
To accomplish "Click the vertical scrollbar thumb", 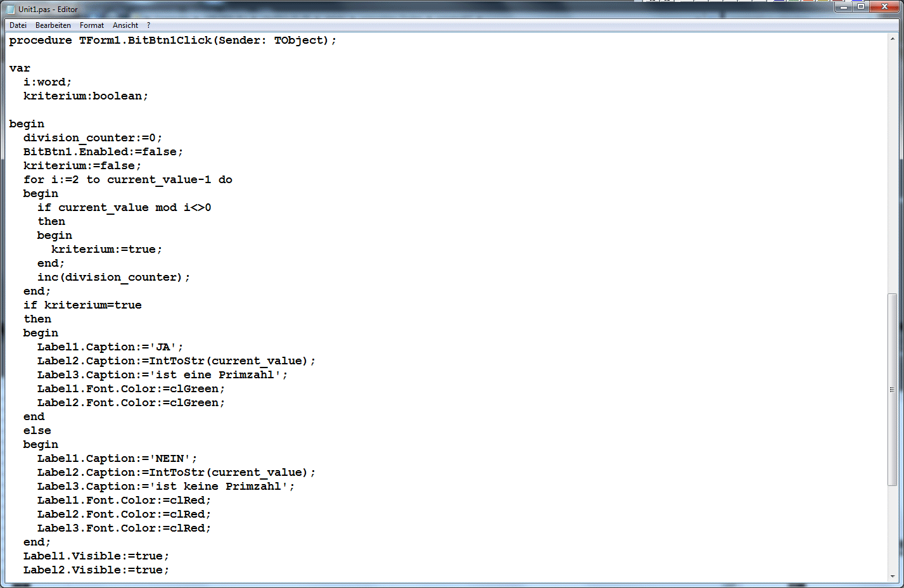I will point(892,390).
